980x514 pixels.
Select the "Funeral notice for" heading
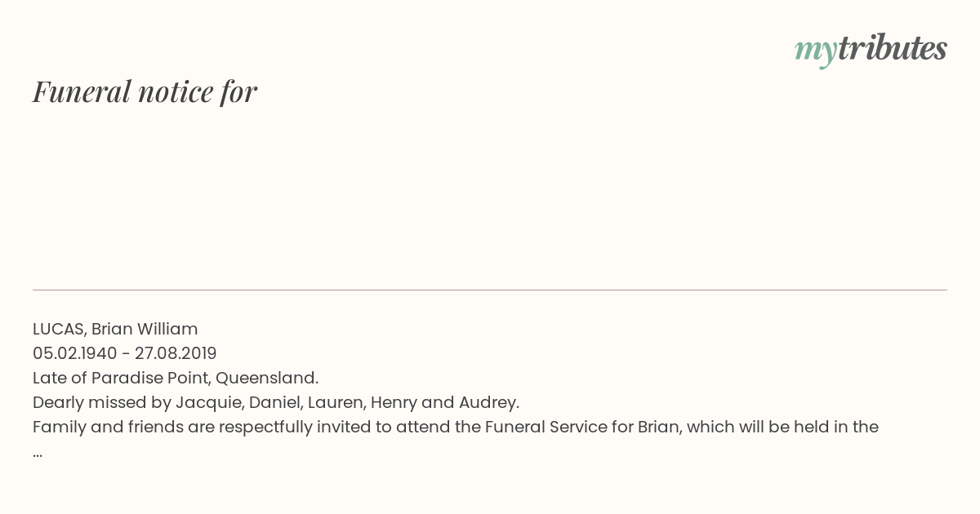point(145,91)
